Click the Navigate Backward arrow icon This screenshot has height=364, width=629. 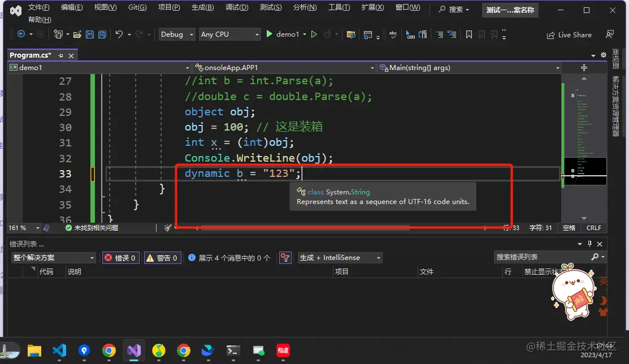click(x=21, y=34)
